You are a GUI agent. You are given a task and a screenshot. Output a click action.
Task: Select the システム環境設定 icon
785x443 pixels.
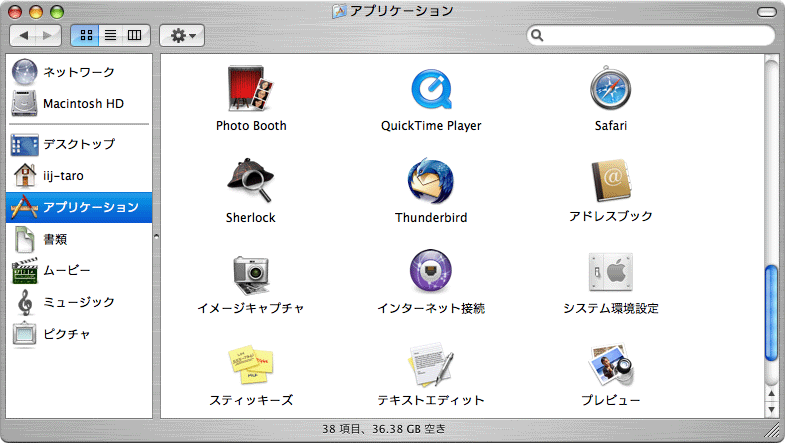[611, 271]
